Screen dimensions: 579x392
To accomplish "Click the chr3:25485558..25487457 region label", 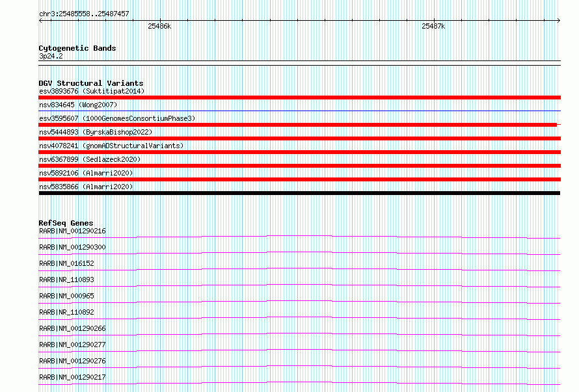I will [84, 14].
